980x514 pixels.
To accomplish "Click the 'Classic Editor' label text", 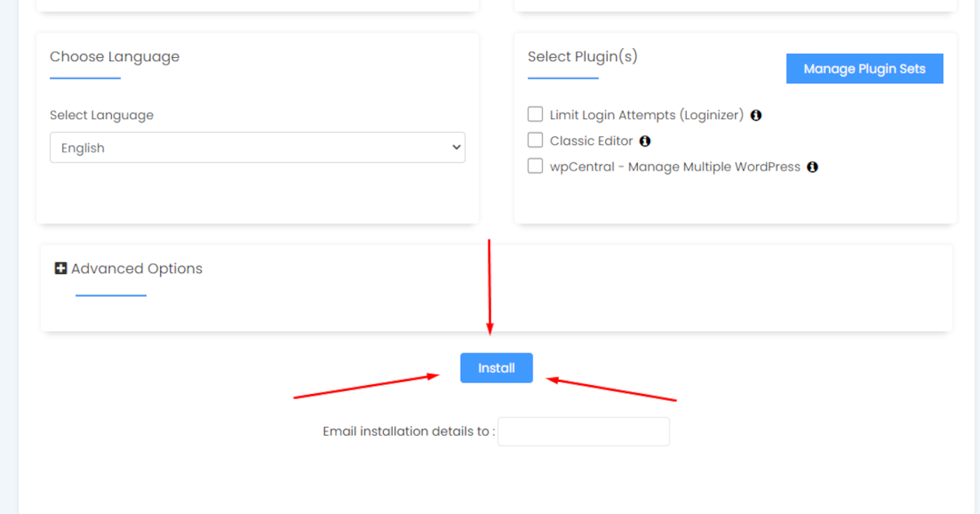I will (591, 141).
